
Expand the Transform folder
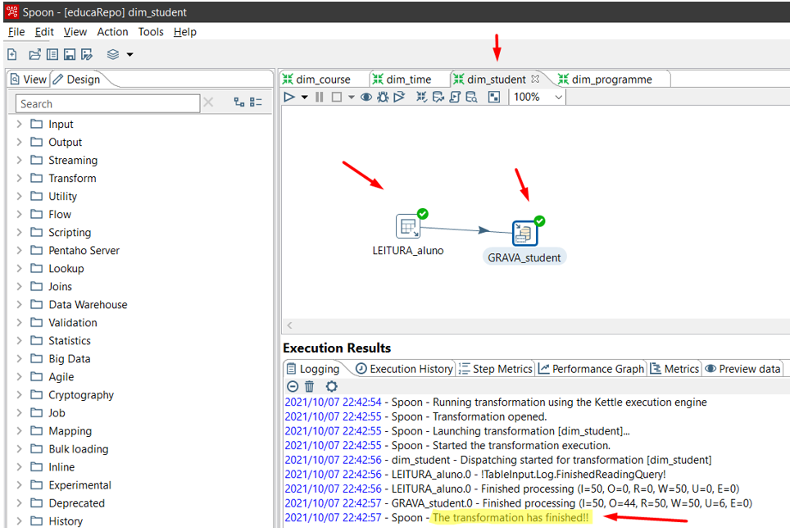click(x=19, y=178)
